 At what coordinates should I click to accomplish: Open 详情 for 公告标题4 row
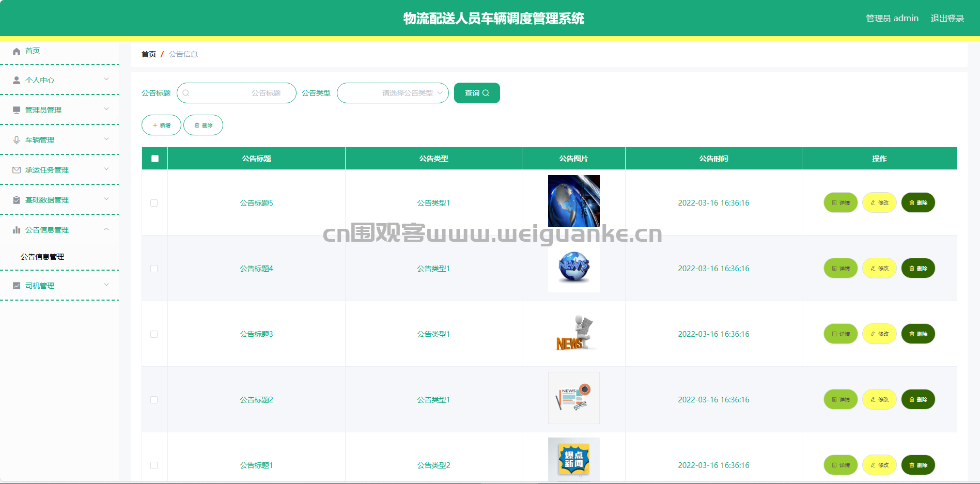pos(841,268)
